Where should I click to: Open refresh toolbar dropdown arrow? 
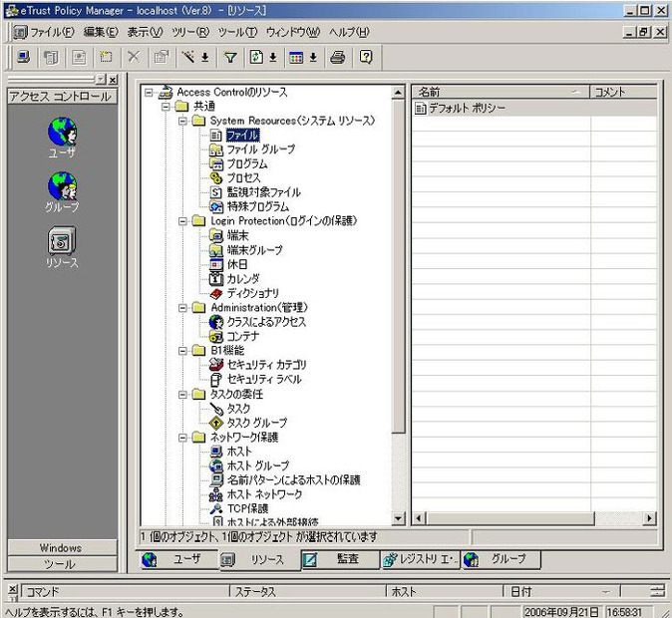coord(273,57)
